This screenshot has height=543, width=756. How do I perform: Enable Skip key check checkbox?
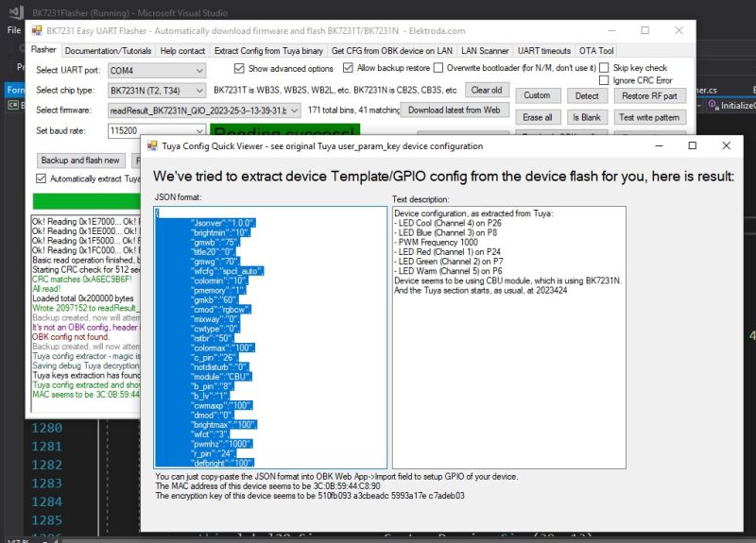coord(604,68)
